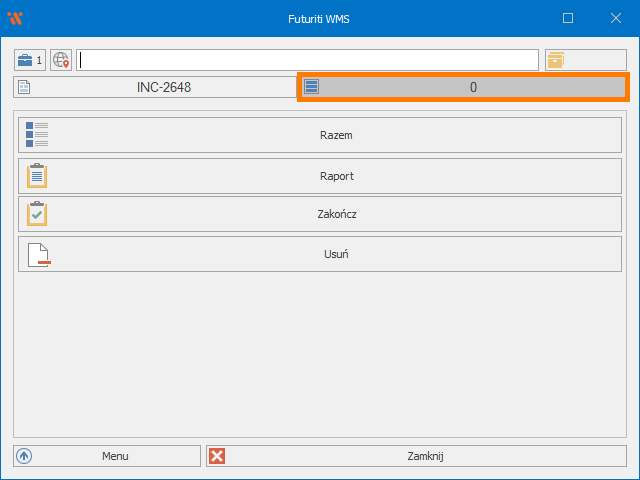Click the page-with-red-minus icon on Usuń

coord(38,254)
